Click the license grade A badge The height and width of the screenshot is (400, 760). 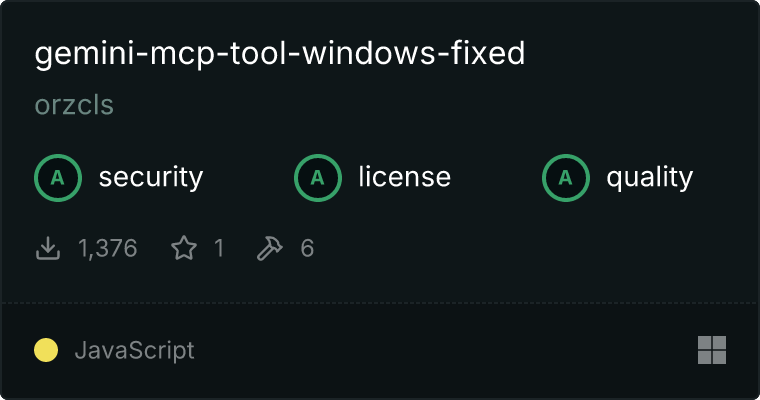(318, 178)
